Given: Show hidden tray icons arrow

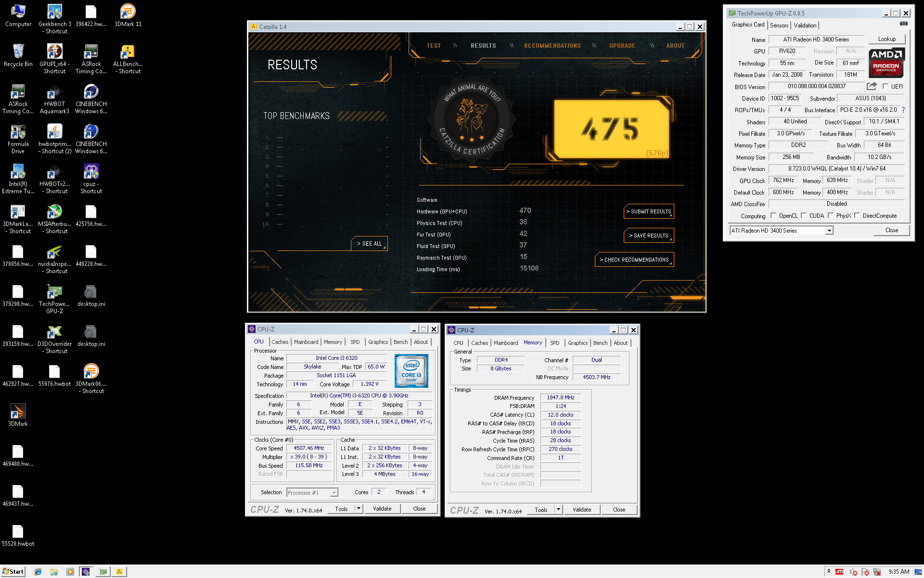Looking at the screenshot, I should (829, 571).
